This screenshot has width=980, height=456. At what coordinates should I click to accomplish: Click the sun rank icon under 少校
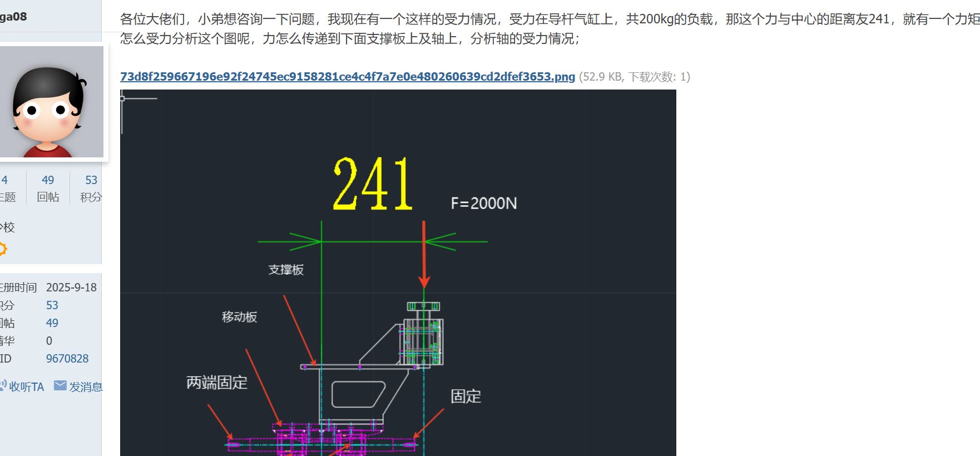pyautogui.click(x=2, y=249)
